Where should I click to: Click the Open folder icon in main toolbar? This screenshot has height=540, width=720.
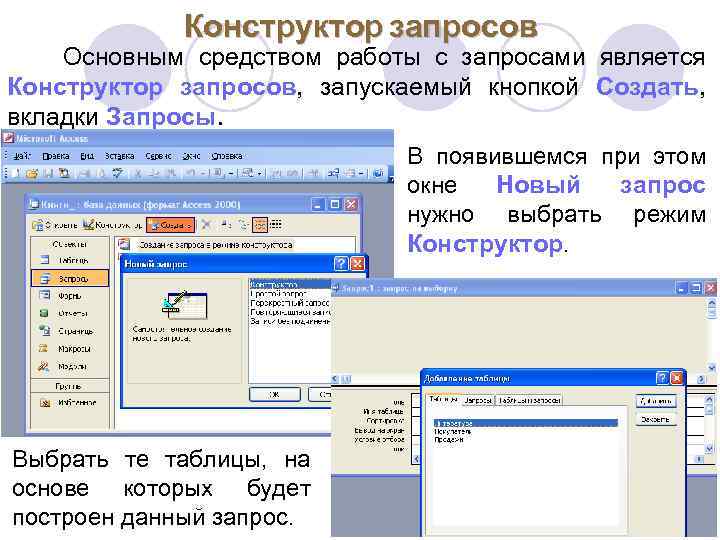click(x=32, y=174)
